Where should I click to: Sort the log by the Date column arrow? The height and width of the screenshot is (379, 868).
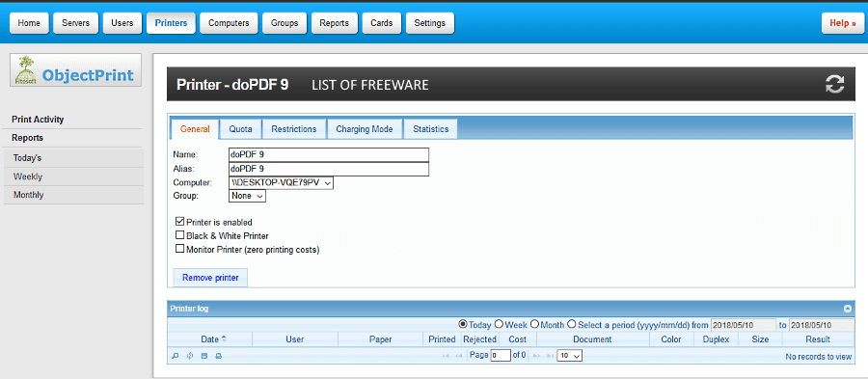tap(224, 338)
